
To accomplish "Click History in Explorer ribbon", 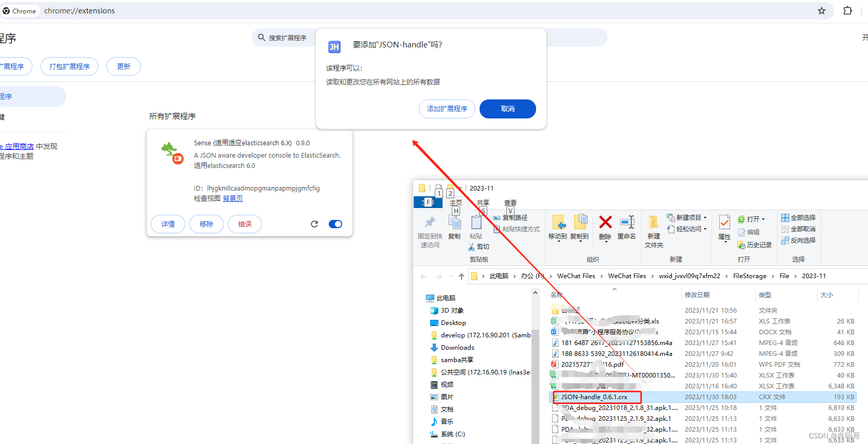I will 755,245.
